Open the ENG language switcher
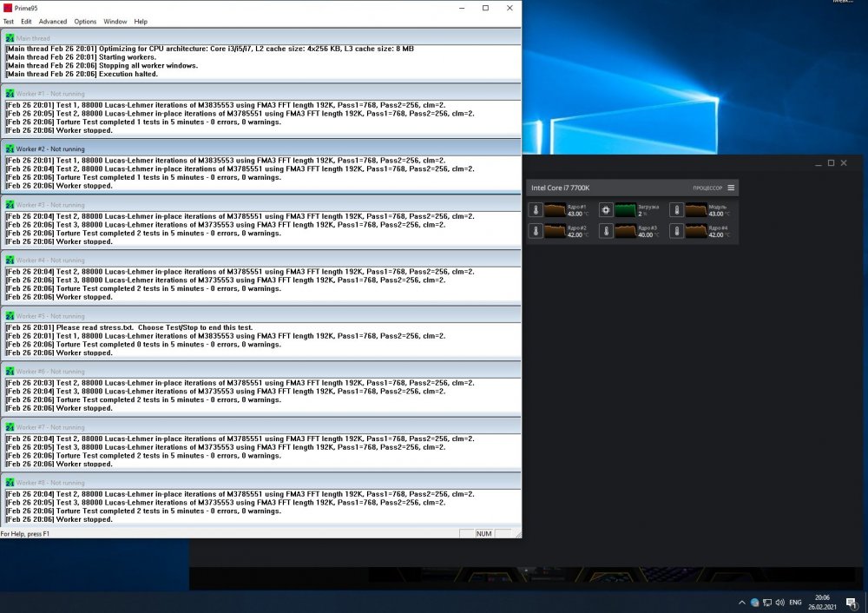Viewport: 868px width, 613px height. [x=794, y=602]
